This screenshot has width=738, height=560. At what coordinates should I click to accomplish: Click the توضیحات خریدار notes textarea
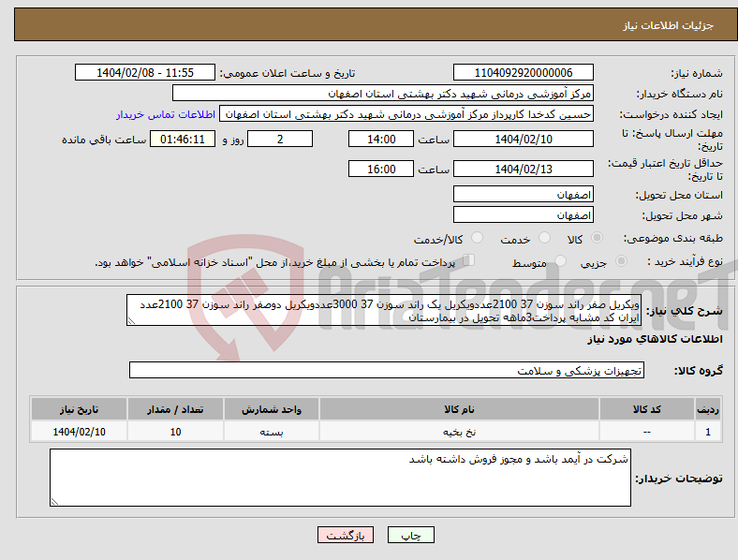[x=340, y=478]
